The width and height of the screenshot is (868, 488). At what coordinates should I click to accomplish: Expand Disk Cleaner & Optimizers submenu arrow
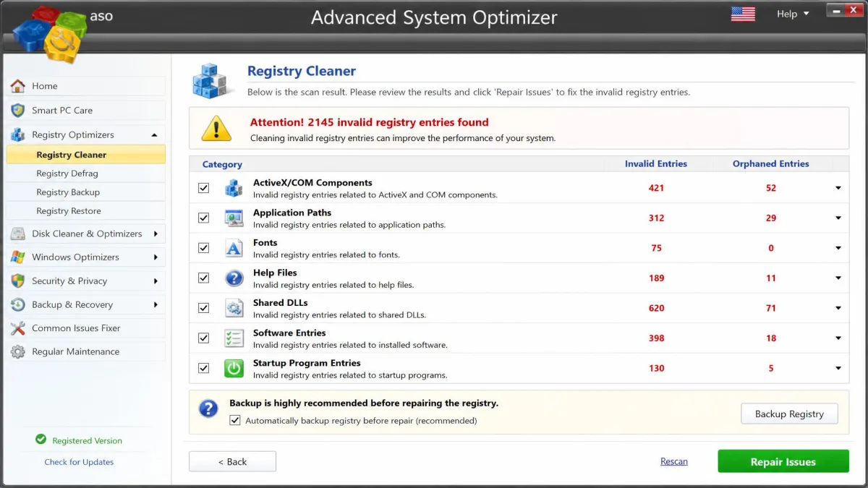click(156, 234)
